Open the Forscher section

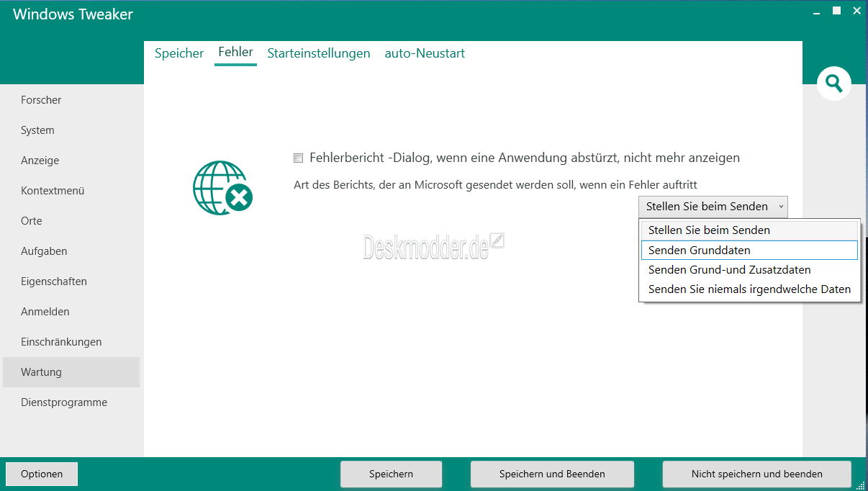(71, 100)
